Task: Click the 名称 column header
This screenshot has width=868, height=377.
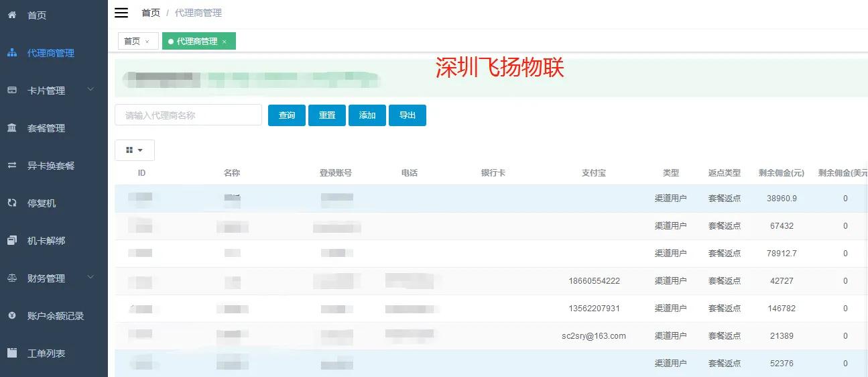Action: 232,173
